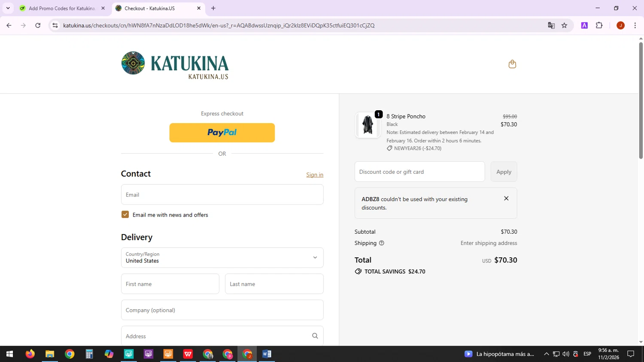
Task: Open File Explorer from the taskbar
Action: click(50, 354)
